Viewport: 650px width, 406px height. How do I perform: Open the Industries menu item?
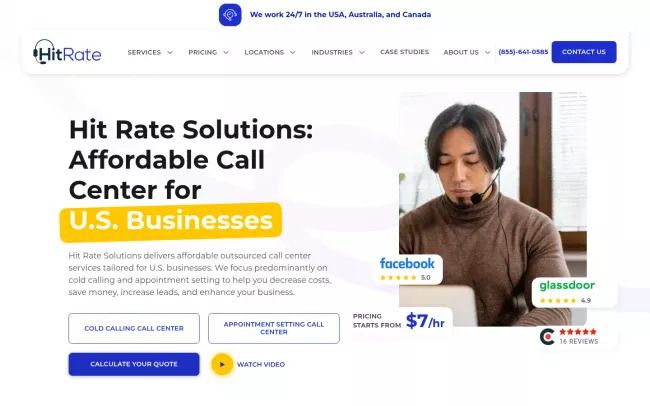tap(332, 52)
